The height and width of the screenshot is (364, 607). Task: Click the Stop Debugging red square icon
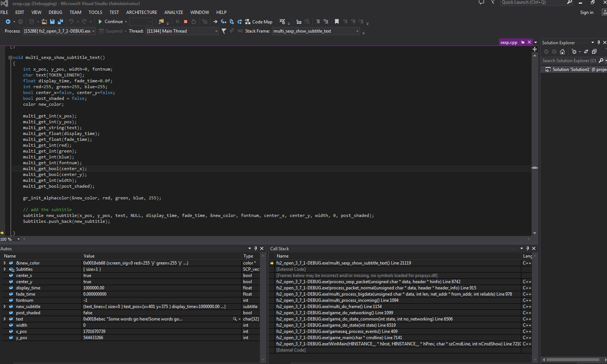pos(186,22)
